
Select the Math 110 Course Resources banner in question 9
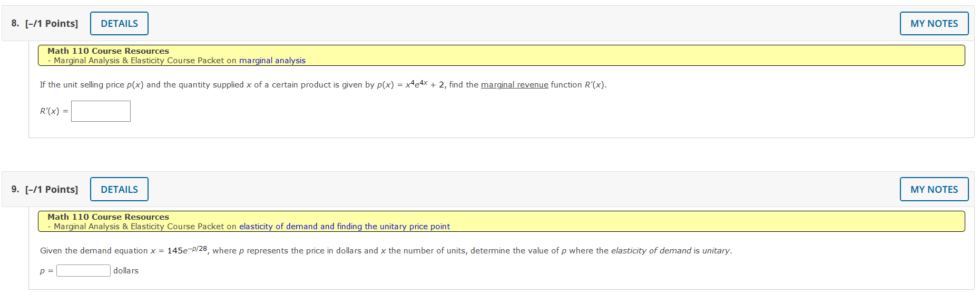tap(107, 217)
